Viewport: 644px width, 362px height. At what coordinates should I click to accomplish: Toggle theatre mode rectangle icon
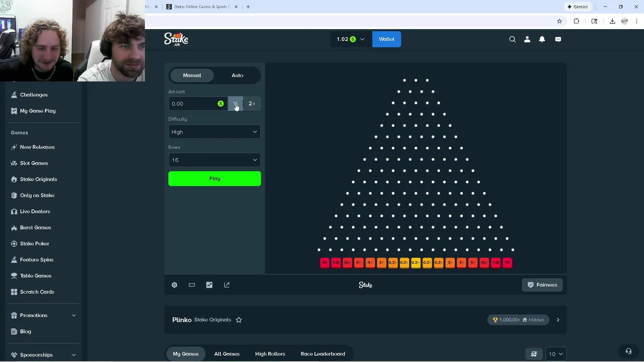pos(192,285)
